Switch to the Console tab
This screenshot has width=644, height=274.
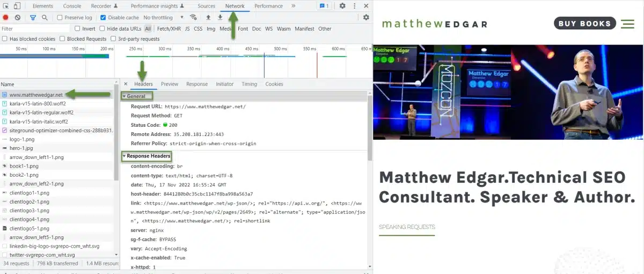(x=72, y=6)
